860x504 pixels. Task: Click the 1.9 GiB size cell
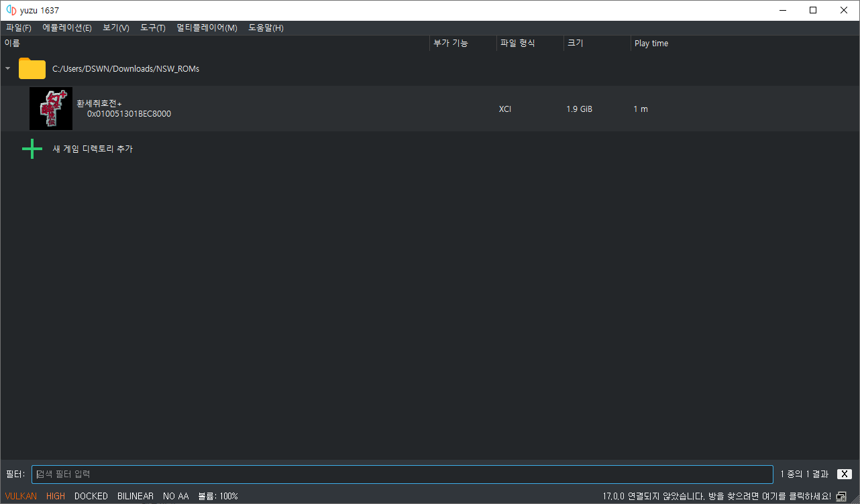pyautogui.click(x=580, y=109)
